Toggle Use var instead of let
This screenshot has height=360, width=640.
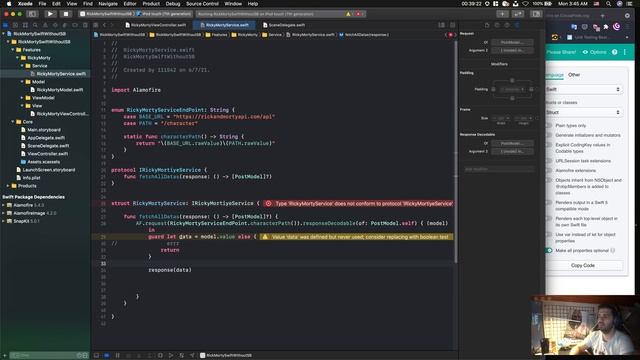pos(549,234)
